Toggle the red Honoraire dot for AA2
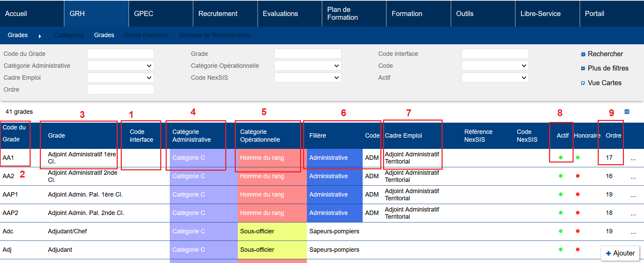Image resolution: width=644 pixels, height=263 pixels. [577, 176]
